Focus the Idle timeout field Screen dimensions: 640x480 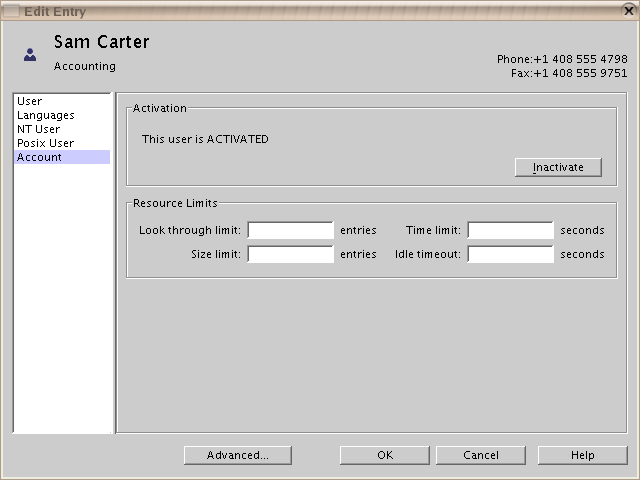(x=511, y=254)
